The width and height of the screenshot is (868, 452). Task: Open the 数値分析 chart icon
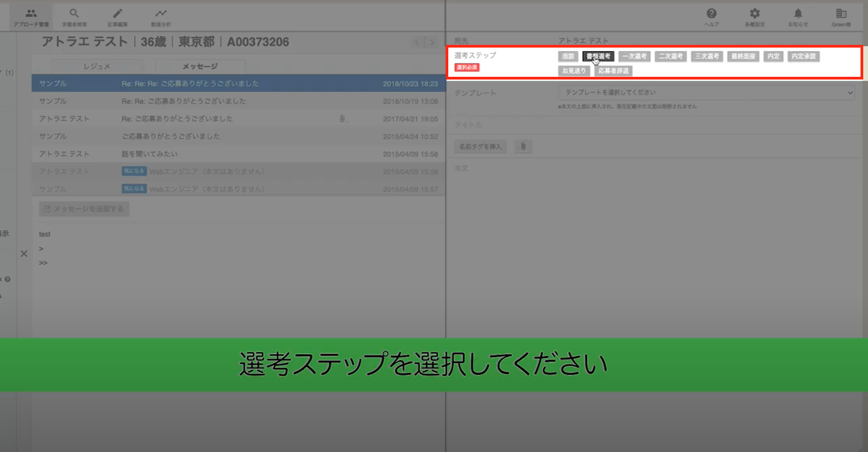[x=161, y=13]
